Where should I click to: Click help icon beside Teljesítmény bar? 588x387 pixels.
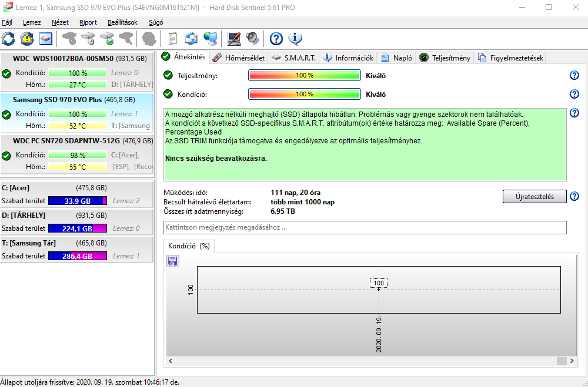pos(574,75)
